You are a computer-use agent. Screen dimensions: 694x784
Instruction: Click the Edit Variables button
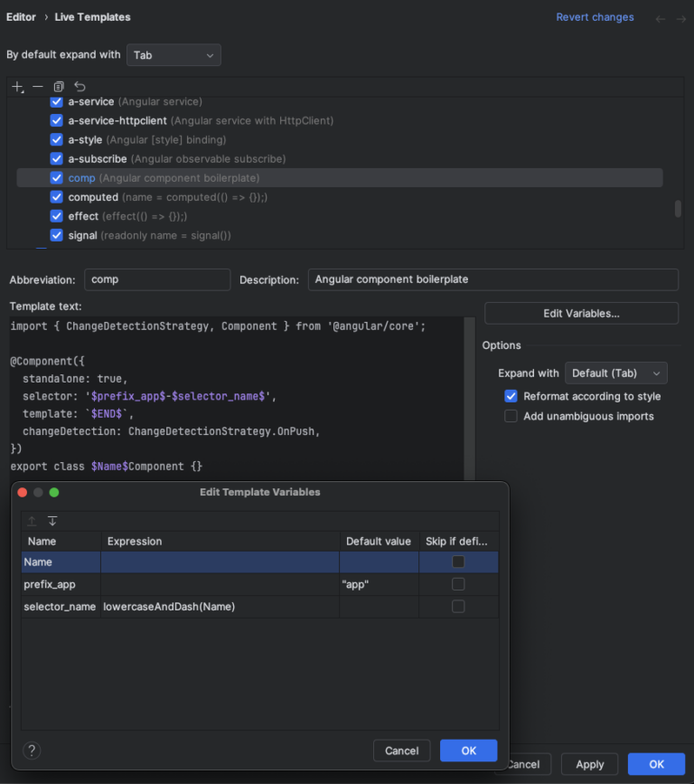(581, 313)
